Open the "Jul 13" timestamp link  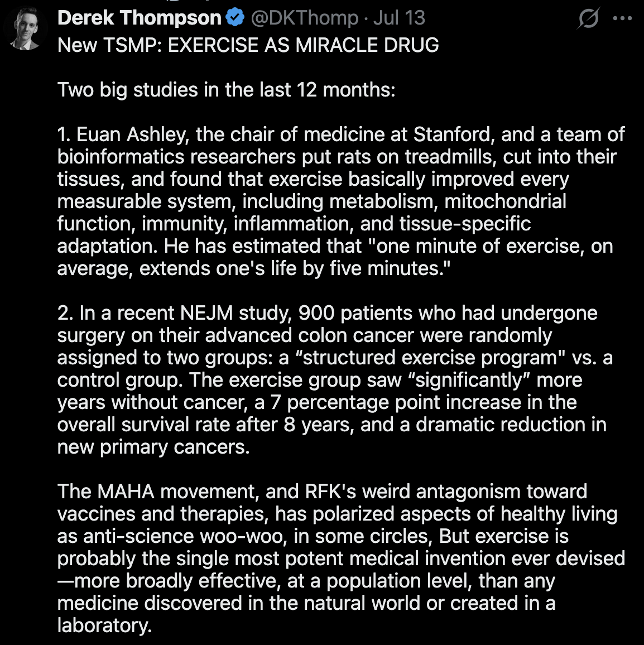click(x=400, y=18)
